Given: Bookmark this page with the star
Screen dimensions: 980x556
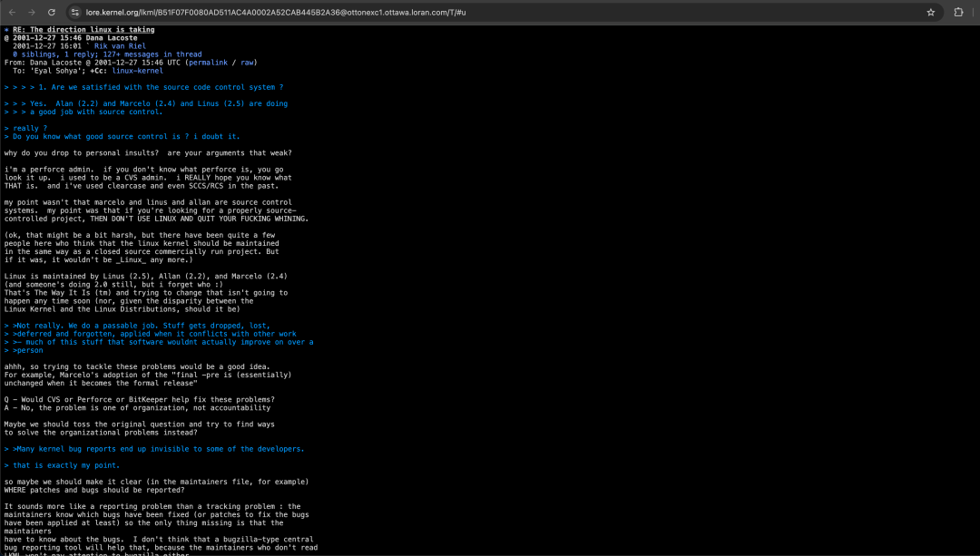Looking at the screenshot, I should click(931, 13).
